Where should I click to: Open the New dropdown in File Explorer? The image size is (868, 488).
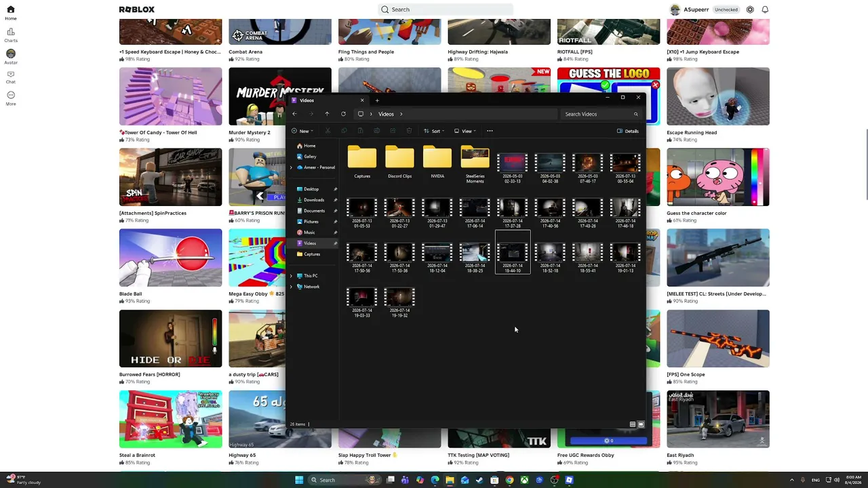(302, 131)
